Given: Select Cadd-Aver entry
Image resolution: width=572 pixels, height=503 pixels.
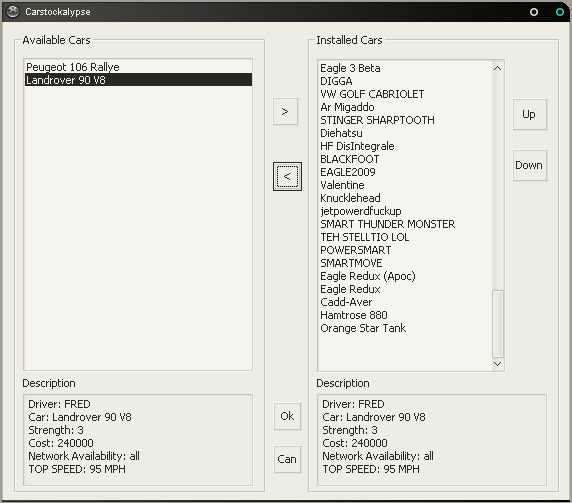Looking at the screenshot, I should [x=405, y=302].
